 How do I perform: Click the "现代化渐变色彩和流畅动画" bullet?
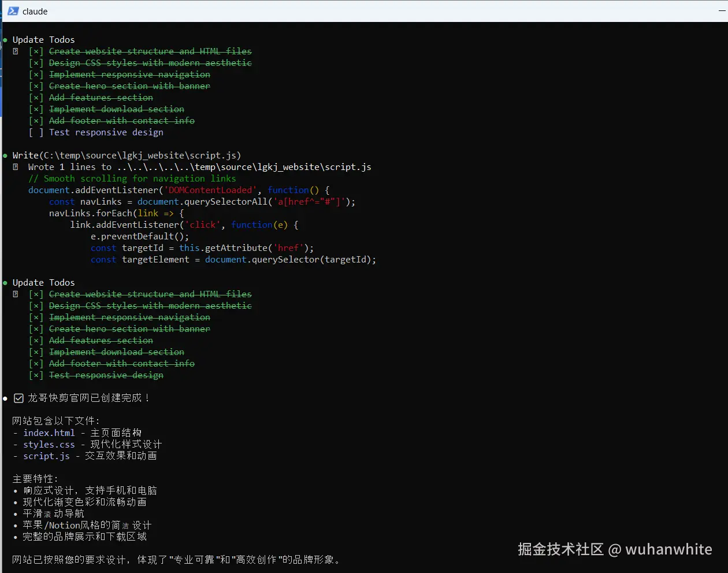(x=85, y=502)
